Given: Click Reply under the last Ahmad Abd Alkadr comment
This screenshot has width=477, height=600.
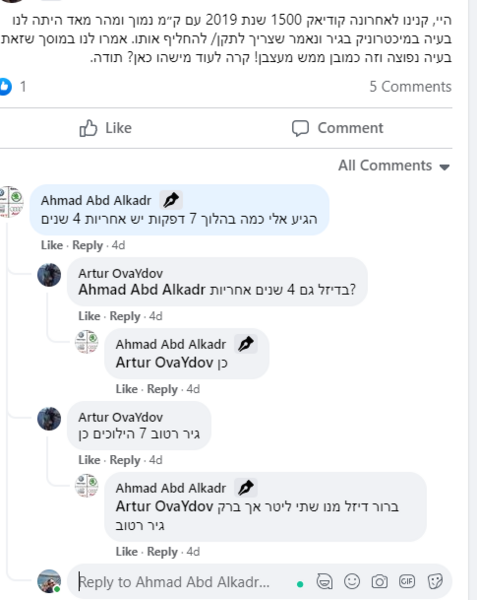Looking at the screenshot, I should click(x=162, y=552).
